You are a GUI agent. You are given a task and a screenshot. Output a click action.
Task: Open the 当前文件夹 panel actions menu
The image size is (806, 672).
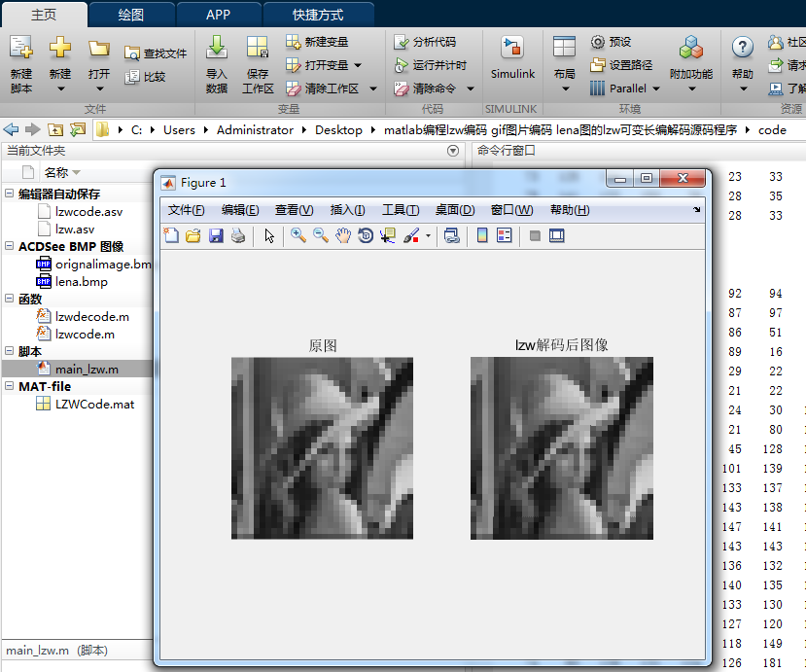pos(453,151)
